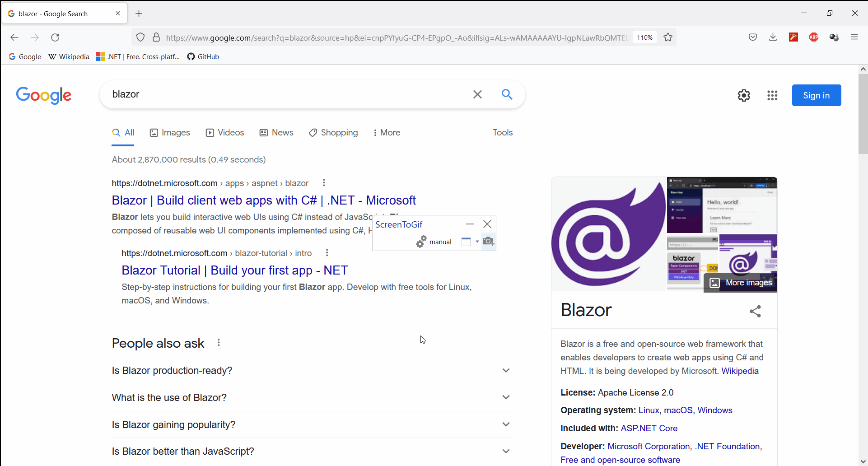Bookmark this page with the star
This screenshot has width=868, height=466.
point(668,37)
